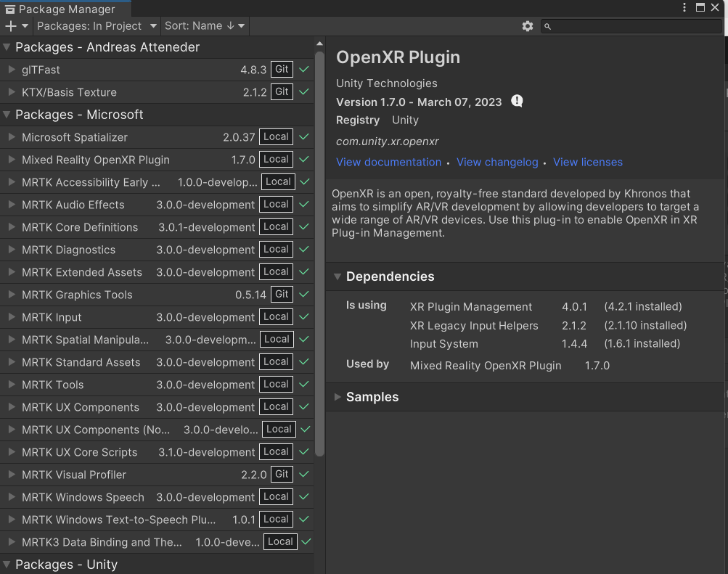Click the magnifier icon in the search bar

[x=549, y=25]
